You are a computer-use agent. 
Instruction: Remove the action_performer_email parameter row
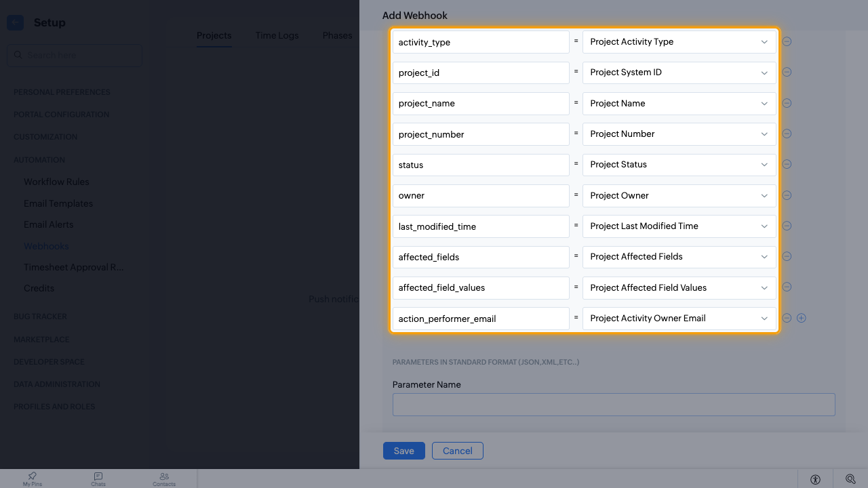point(787,318)
